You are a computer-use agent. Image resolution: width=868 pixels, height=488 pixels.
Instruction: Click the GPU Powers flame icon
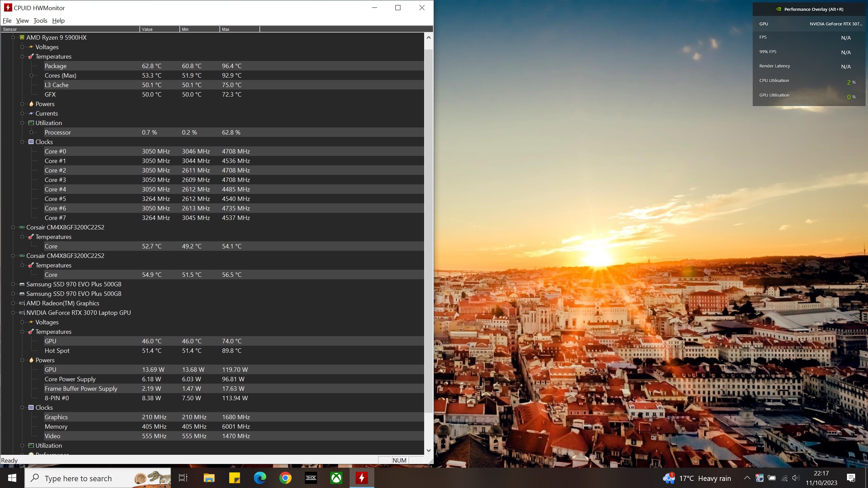(x=31, y=360)
